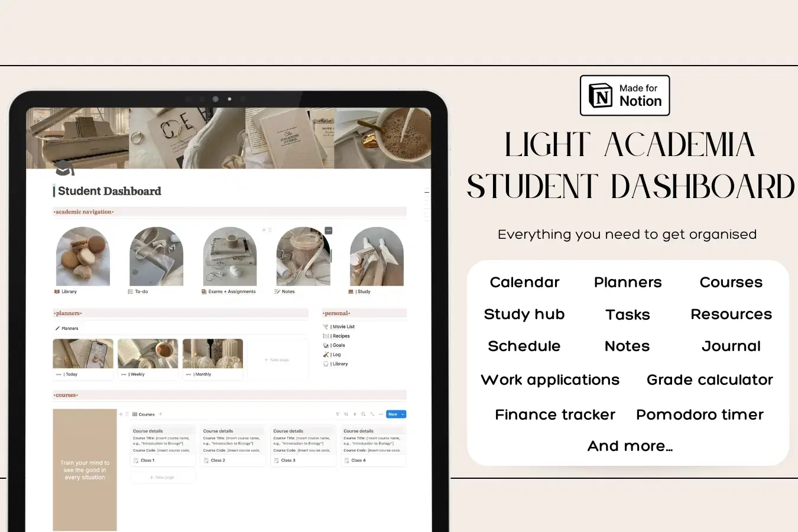
Task: Click the search icon in Courses database
Action: pyautogui.click(x=364, y=414)
